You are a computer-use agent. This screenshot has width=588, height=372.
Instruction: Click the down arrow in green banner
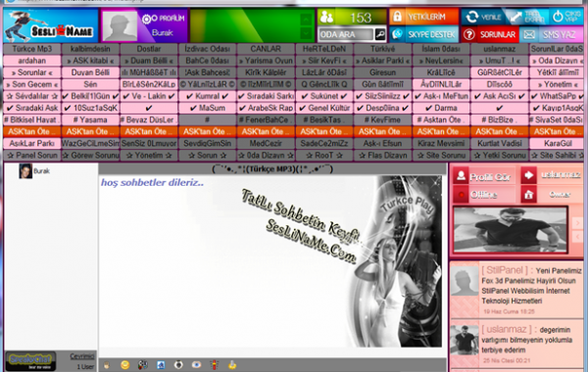click(306, 33)
